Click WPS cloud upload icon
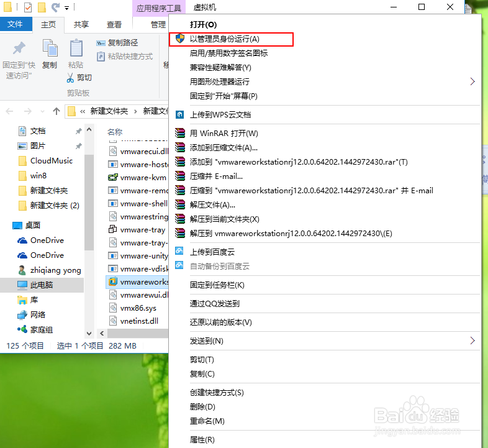 [179, 115]
